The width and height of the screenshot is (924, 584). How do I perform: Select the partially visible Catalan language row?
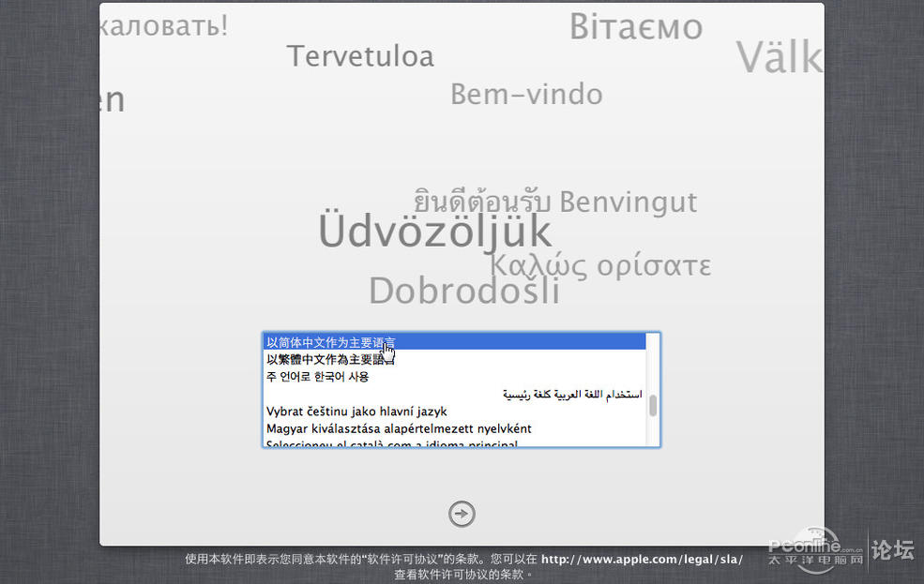pos(454,442)
